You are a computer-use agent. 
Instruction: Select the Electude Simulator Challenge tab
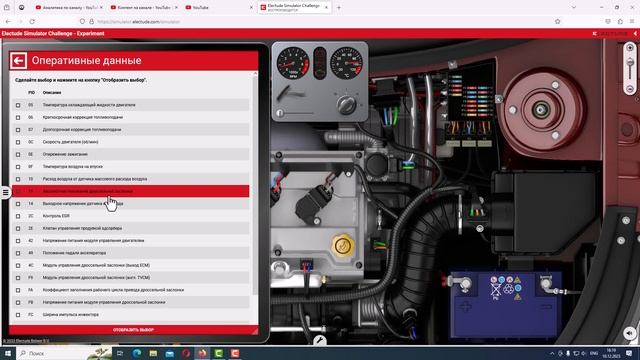(295, 7)
